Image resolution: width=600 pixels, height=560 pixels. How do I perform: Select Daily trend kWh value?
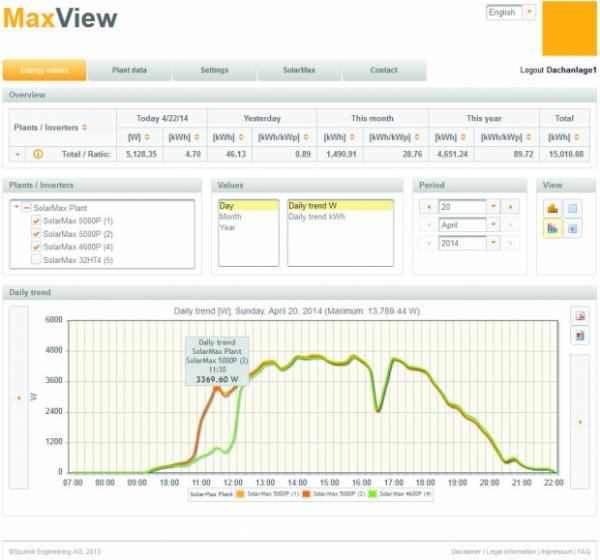(340, 217)
